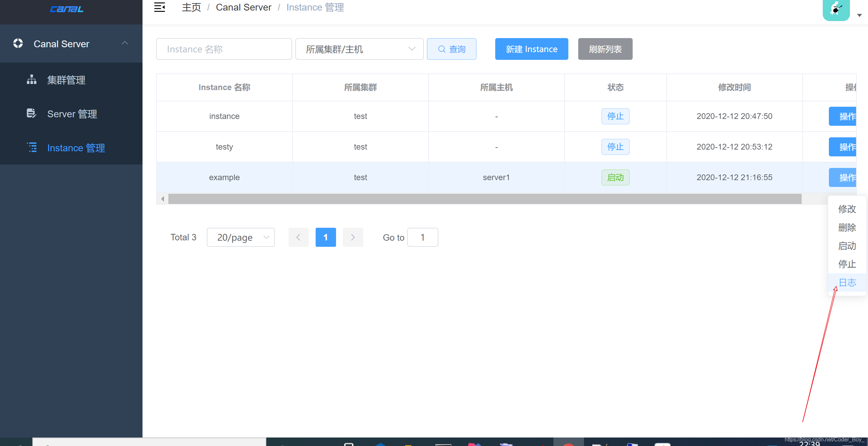868x446 pixels.
Task: Collapse the Canal Server menu chevron
Action: click(125, 43)
